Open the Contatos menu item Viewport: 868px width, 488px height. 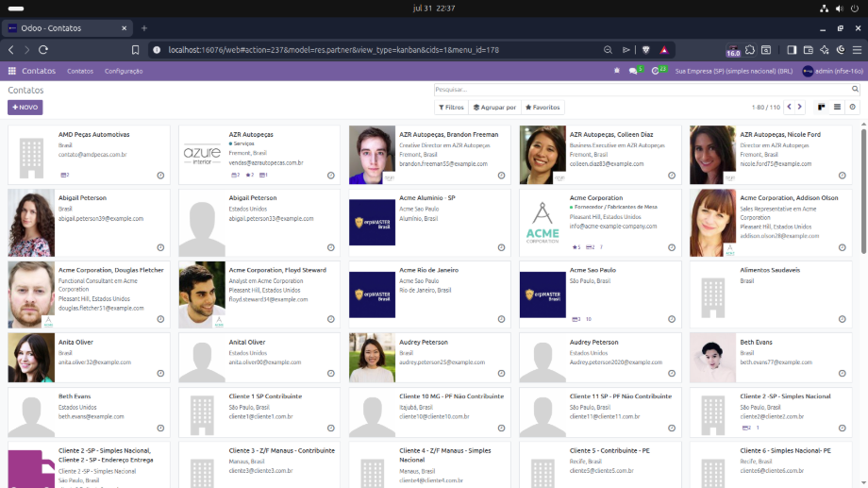pyautogui.click(x=80, y=71)
